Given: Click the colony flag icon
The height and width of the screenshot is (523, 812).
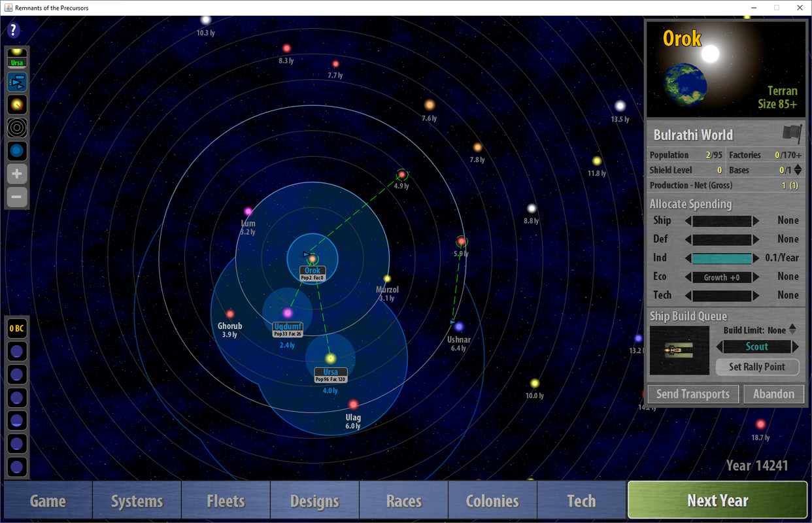Looking at the screenshot, I should click(792, 133).
